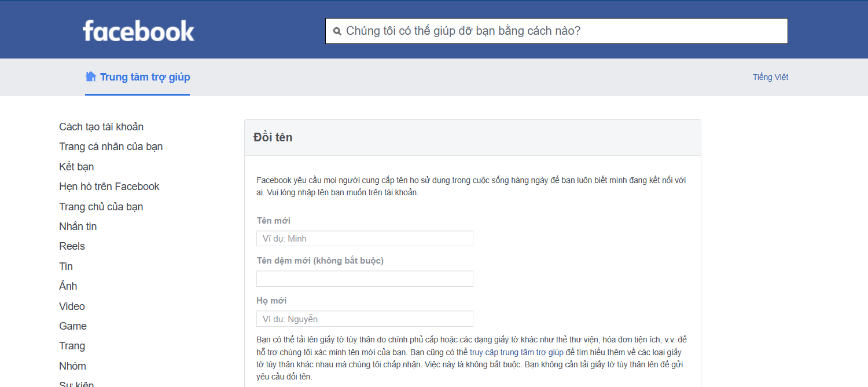This screenshot has height=387, width=868.
Task: Open the Game help topic
Action: tap(73, 326)
